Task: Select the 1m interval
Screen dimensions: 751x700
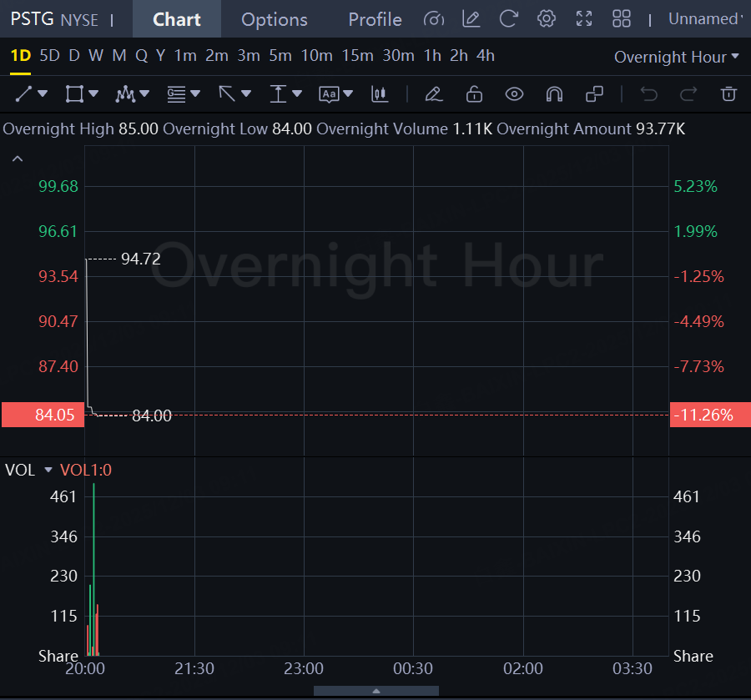Action: coord(185,56)
